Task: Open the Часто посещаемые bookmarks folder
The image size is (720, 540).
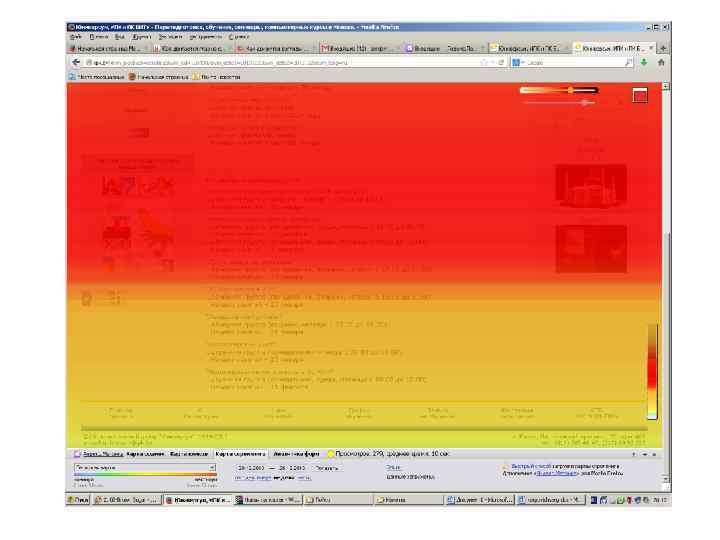Action: click(96, 77)
